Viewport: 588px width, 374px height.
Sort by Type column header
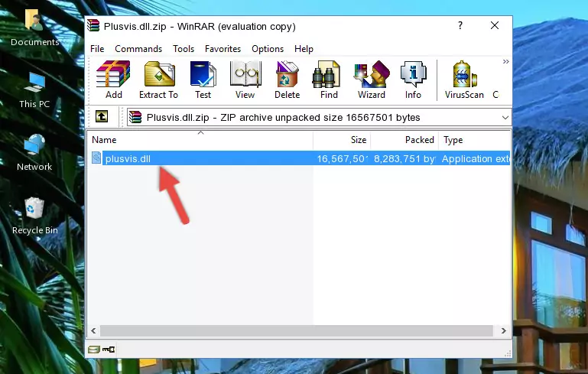pyautogui.click(x=474, y=140)
